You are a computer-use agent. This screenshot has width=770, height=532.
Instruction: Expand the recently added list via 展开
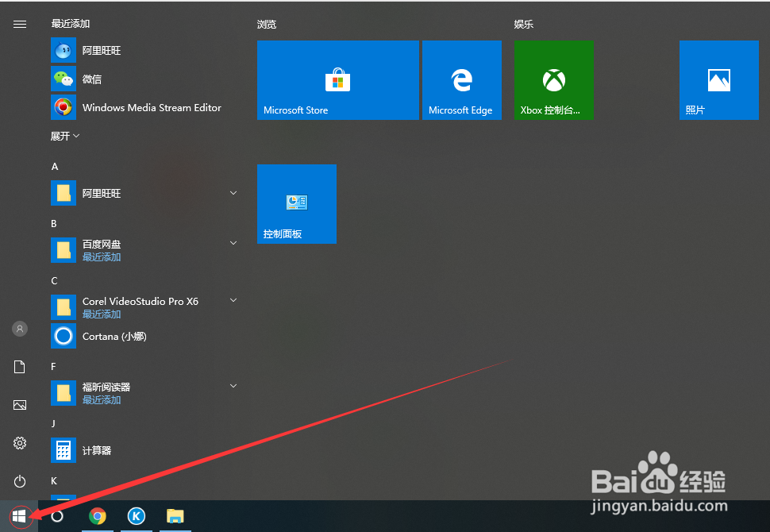(65, 136)
